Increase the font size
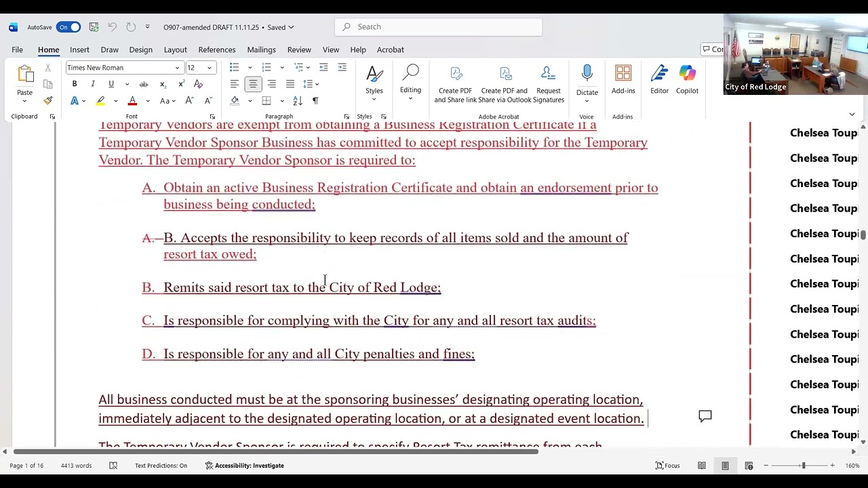This screenshot has width=868, height=488. click(190, 100)
